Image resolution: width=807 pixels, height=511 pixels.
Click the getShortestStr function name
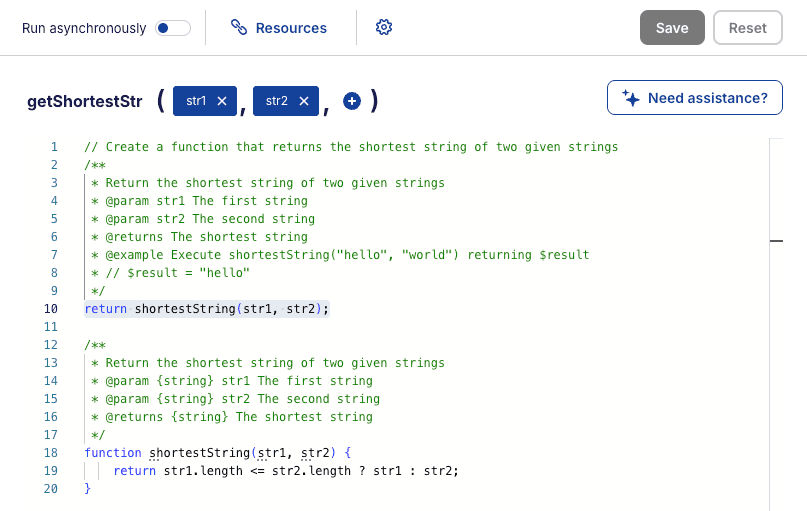point(84,101)
